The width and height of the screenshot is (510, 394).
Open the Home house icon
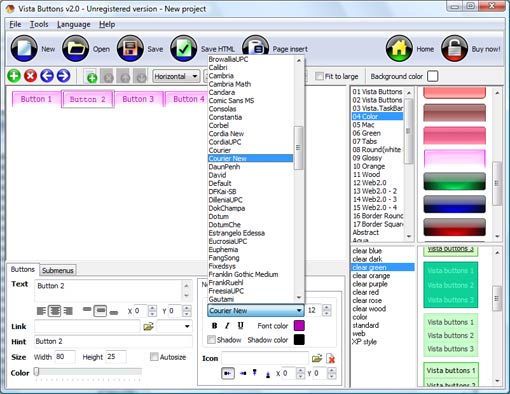[x=399, y=49]
